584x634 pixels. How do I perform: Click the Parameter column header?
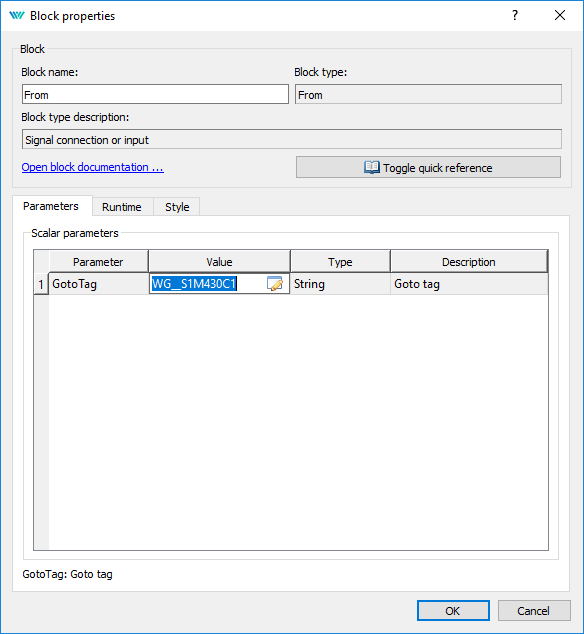pos(98,262)
